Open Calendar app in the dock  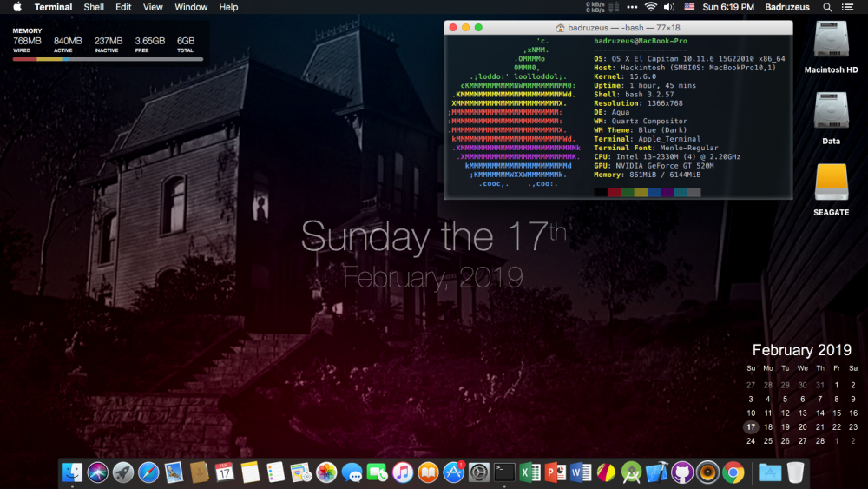(225, 472)
